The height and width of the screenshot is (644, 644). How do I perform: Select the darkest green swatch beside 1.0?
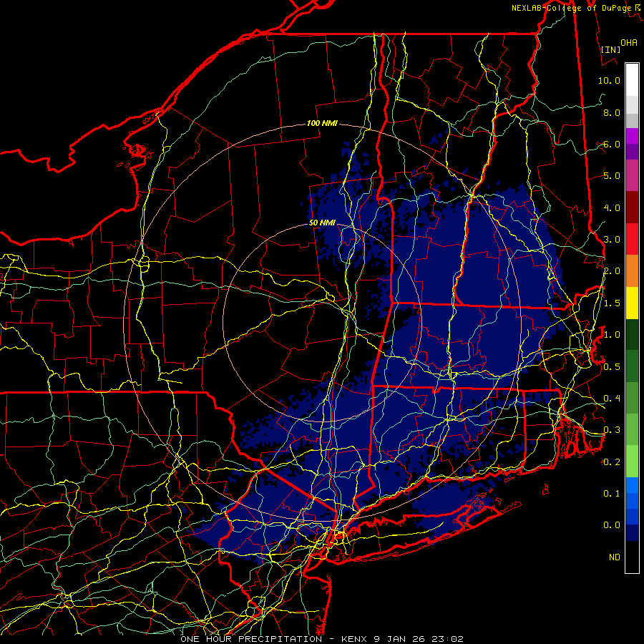point(632,334)
